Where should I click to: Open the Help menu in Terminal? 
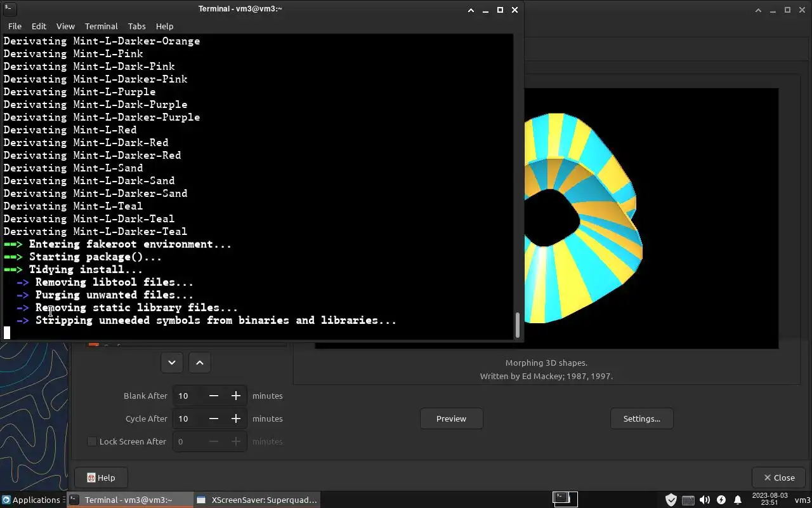(164, 26)
